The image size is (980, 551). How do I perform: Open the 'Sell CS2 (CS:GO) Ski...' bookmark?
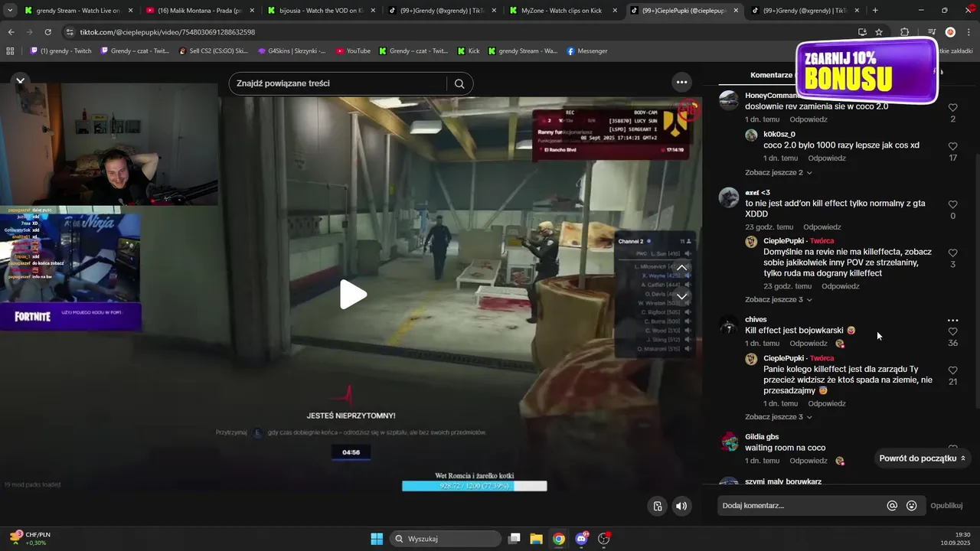pyautogui.click(x=214, y=51)
